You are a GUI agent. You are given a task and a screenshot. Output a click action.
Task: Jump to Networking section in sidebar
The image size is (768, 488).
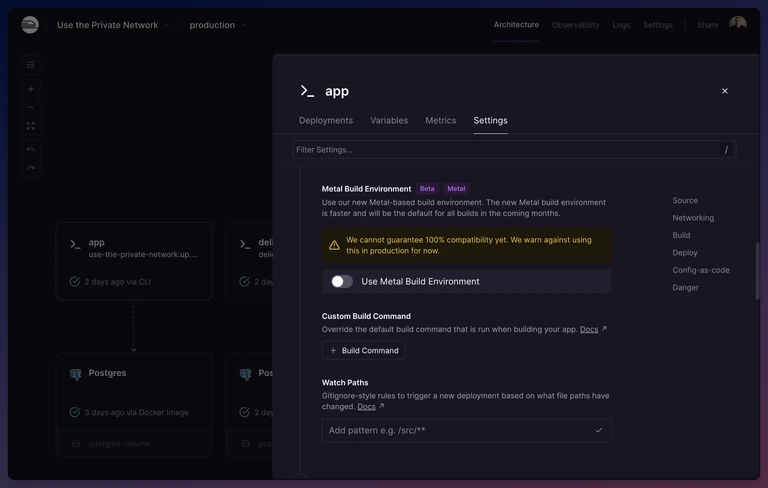tap(693, 218)
